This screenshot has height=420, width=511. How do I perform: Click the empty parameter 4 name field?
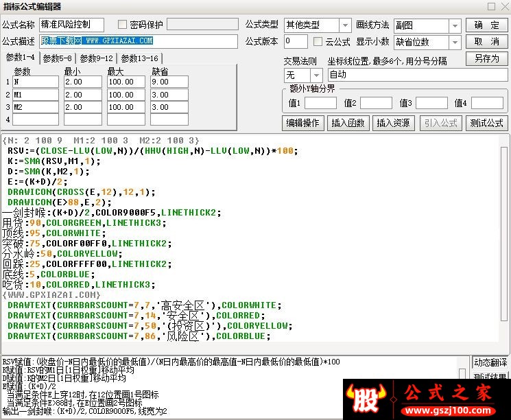(36, 119)
